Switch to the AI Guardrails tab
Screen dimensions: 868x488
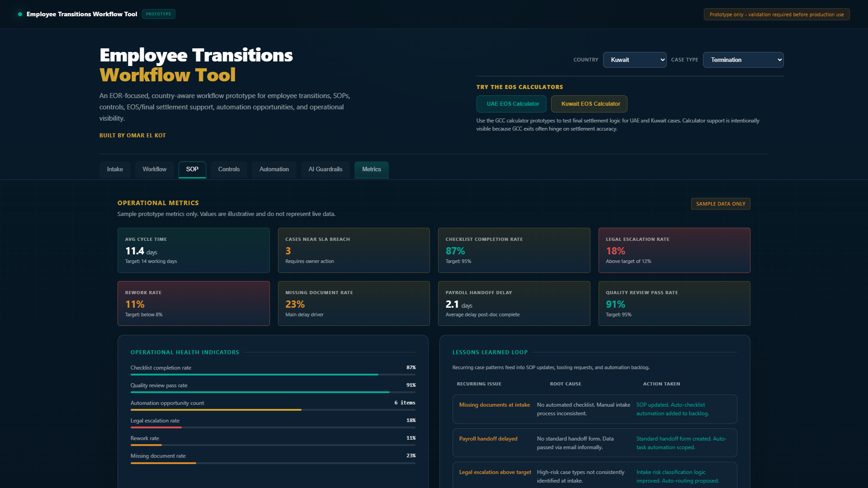(325, 169)
